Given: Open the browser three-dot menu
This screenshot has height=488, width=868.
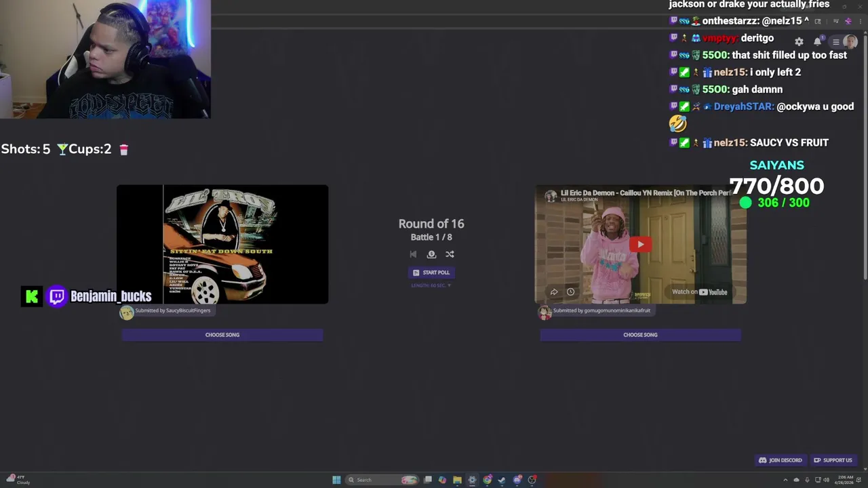Looking at the screenshot, I should coord(859,21).
